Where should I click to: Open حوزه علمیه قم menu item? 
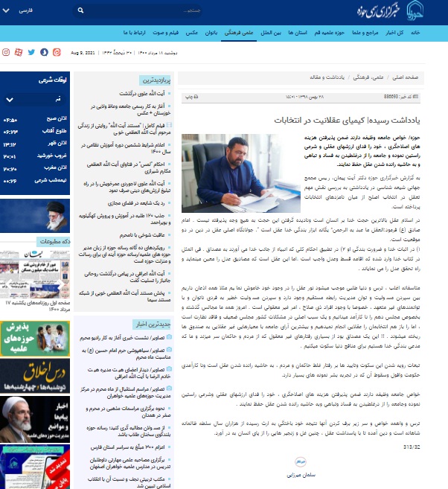(x=329, y=33)
